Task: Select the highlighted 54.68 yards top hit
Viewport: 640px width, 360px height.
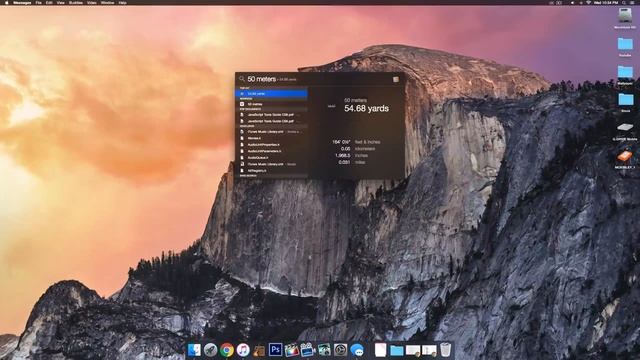Action: click(271, 93)
